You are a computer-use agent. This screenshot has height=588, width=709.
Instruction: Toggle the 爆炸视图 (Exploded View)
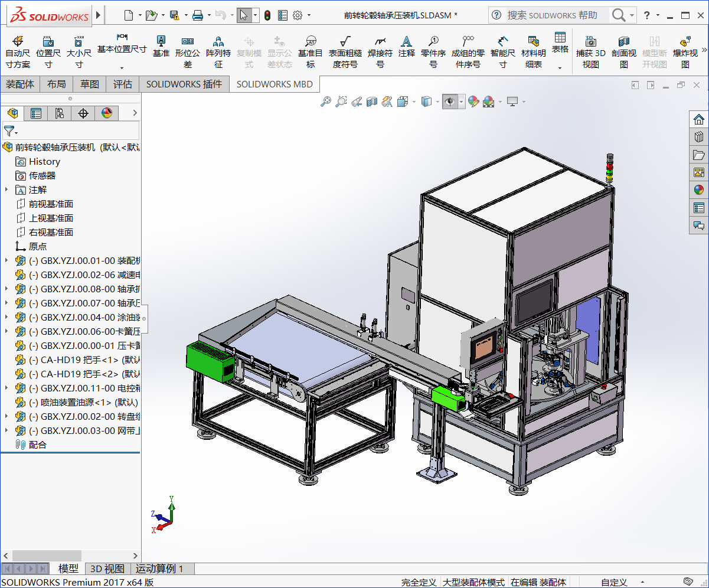pyautogui.click(x=685, y=51)
